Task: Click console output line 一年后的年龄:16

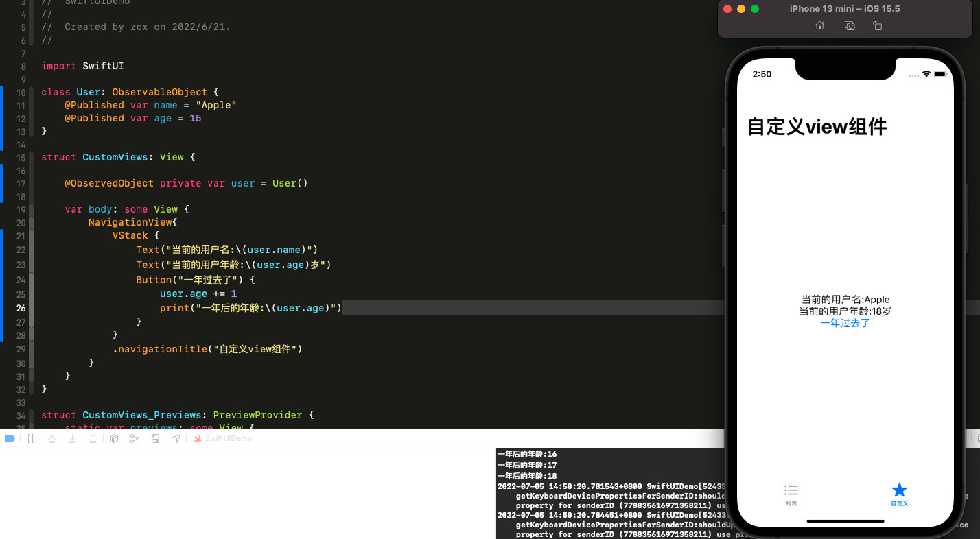Action: tap(527, 454)
